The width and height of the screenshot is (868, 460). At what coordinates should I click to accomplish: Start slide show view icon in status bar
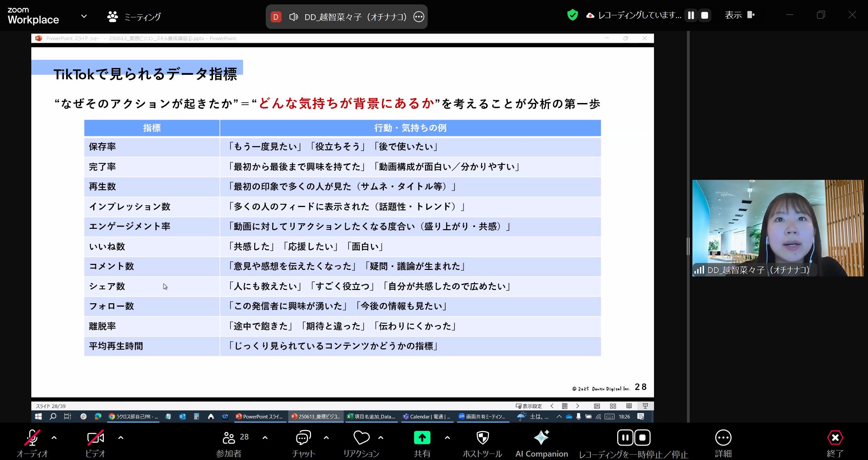(x=645, y=406)
